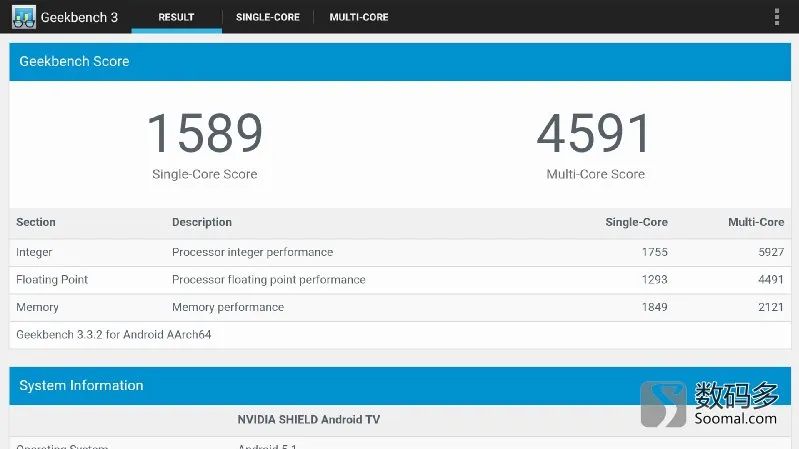The height and width of the screenshot is (449, 799).
Task: Click the Section column header
Action: tap(36, 222)
